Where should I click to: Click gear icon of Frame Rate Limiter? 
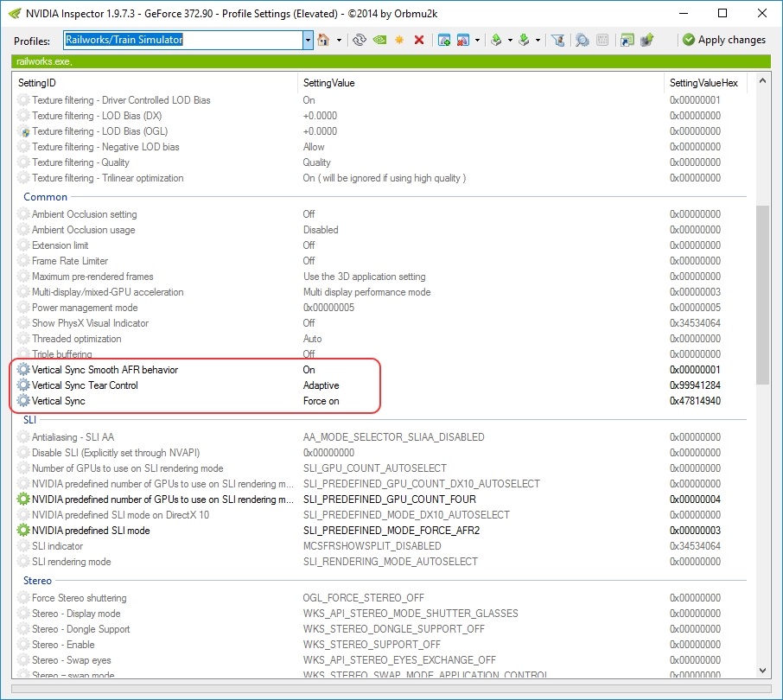(x=23, y=261)
